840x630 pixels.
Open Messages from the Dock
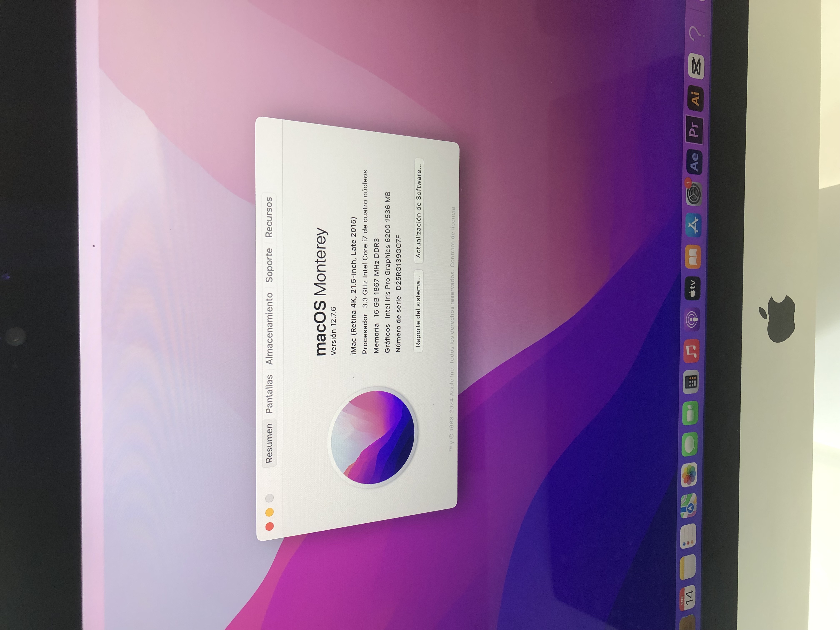click(x=689, y=444)
